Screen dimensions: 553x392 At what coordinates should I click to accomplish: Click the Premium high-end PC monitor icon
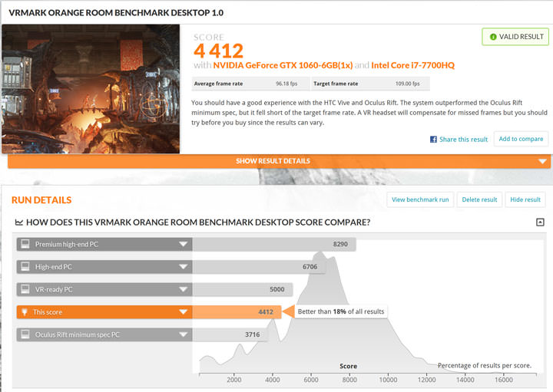pyautogui.click(x=25, y=245)
